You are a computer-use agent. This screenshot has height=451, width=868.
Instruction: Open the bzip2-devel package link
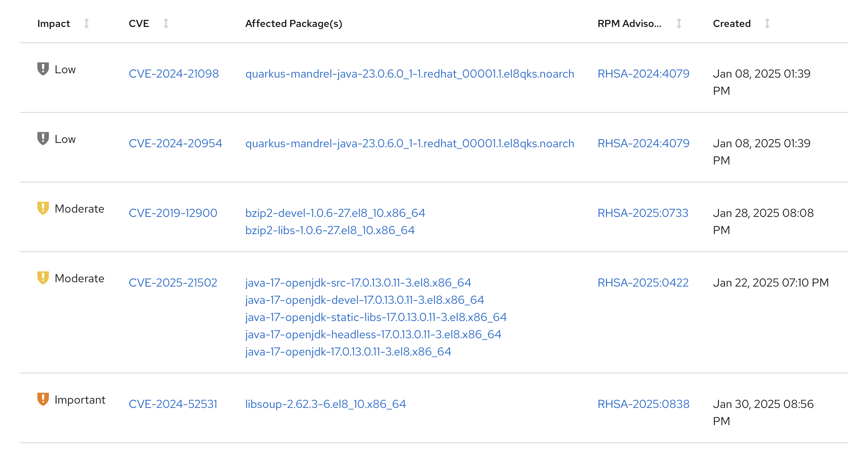[335, 213]
